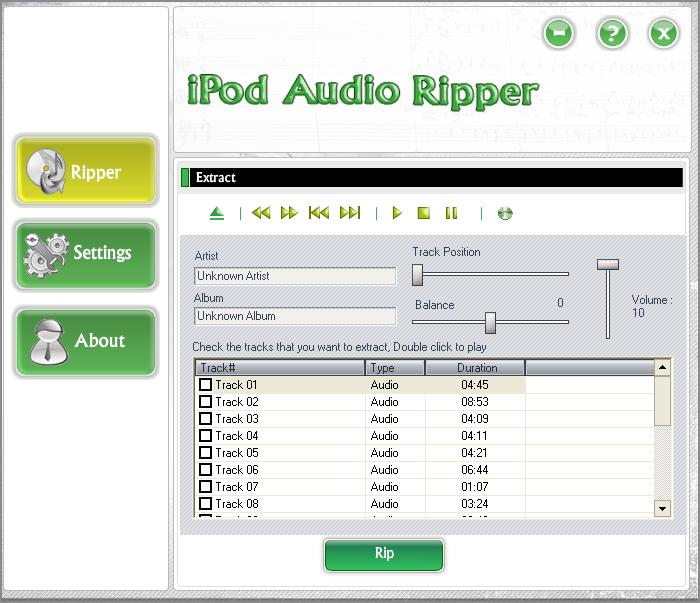This screenshot has width=700, height=603.
Task: Stop playback with the square icon
Action: [424, 213]
